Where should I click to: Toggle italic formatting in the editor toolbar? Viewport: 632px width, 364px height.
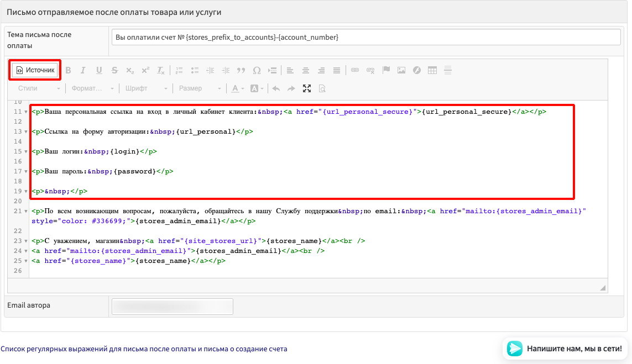(83, 70)
